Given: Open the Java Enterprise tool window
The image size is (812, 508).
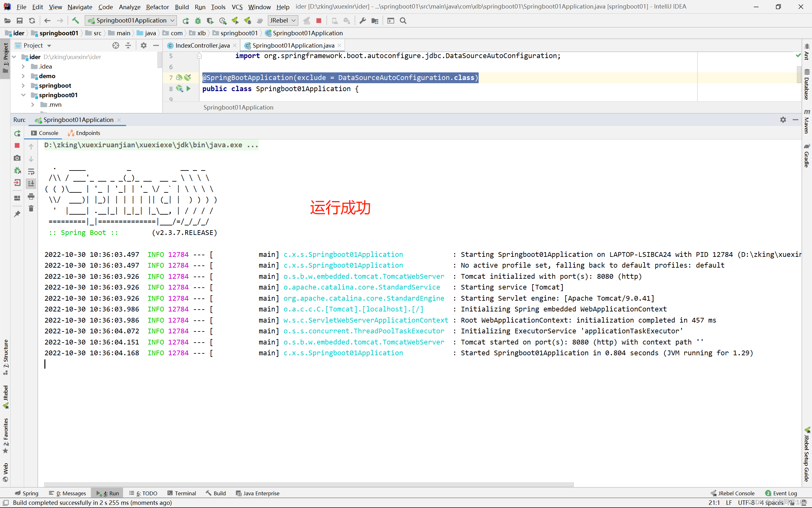Looking at the screenshot, I should (257, 493).
